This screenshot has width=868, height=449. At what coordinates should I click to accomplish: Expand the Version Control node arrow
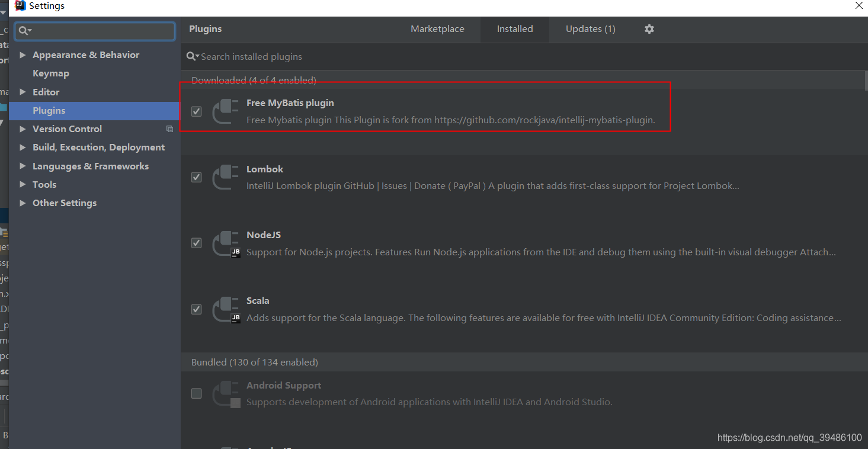click(x=23, y=129)
